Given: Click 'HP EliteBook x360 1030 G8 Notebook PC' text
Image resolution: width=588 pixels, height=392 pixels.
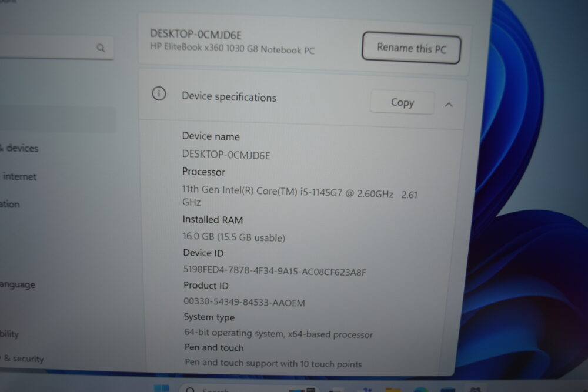Looking at the screenshot, I should point(232,48).
